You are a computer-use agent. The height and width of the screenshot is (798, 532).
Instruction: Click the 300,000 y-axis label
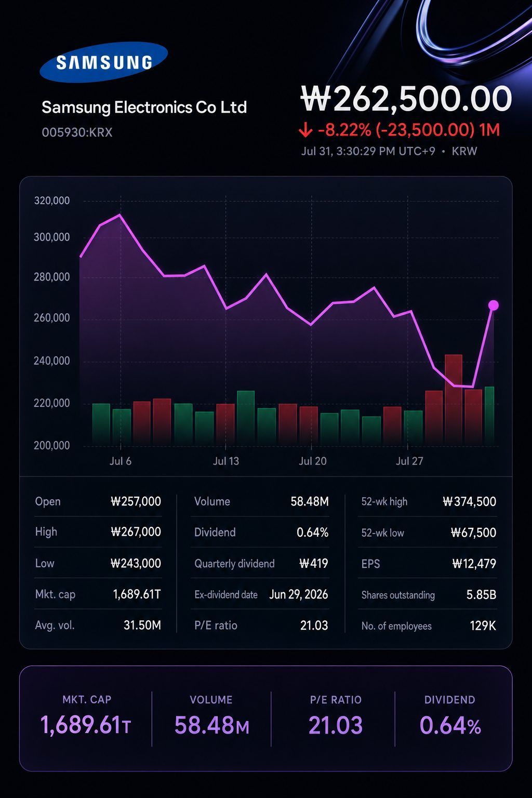[x=51, y=237]
